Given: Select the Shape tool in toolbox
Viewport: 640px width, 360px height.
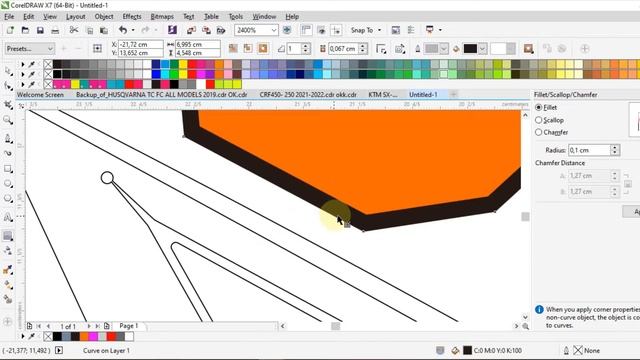Looking at the screenshot, I should [x=8, y=86].
